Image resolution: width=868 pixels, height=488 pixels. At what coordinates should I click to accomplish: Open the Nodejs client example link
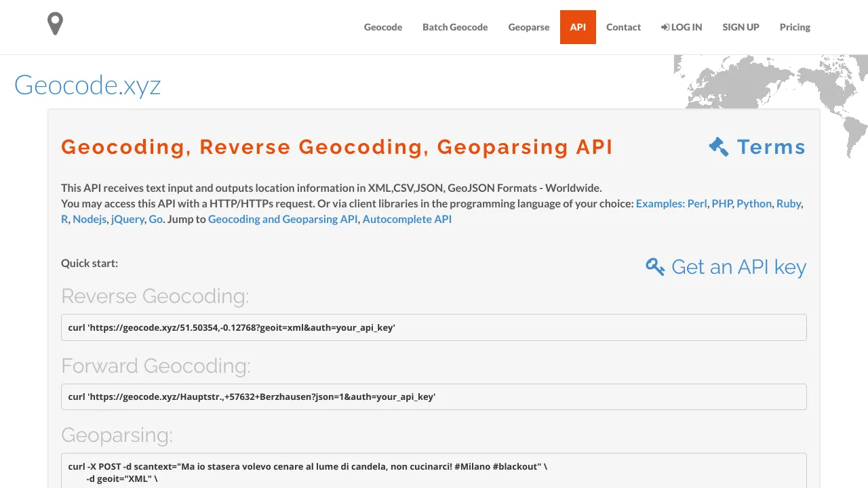point(90,219)
